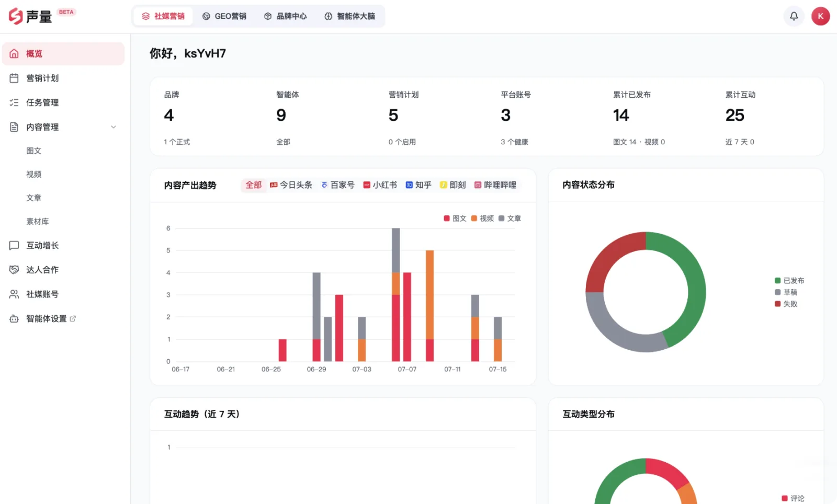
Task: Click the 智能体设置 robot icon
Action: pyautogui.click(x=14, y=319)
